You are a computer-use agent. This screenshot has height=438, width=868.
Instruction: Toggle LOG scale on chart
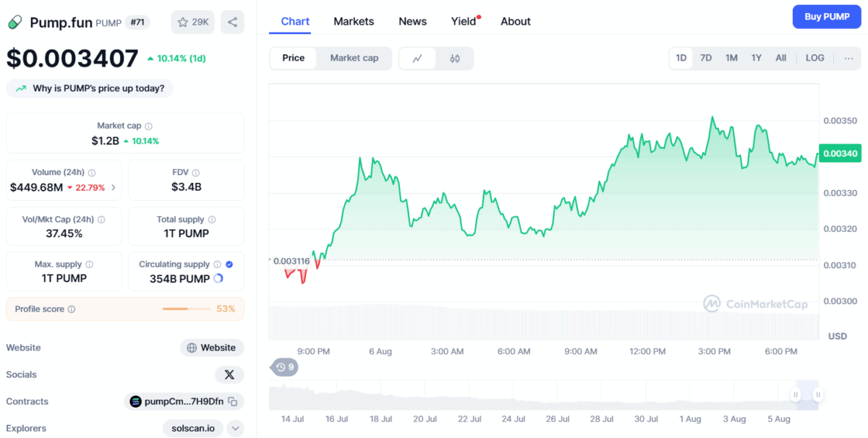tap(815, 58)
